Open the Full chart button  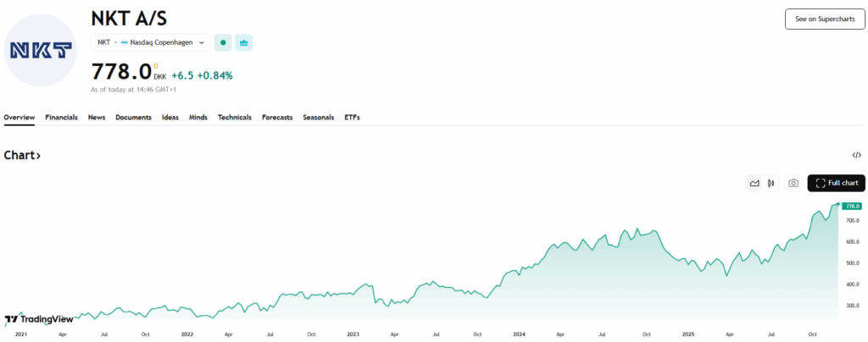tap(836, 183)
